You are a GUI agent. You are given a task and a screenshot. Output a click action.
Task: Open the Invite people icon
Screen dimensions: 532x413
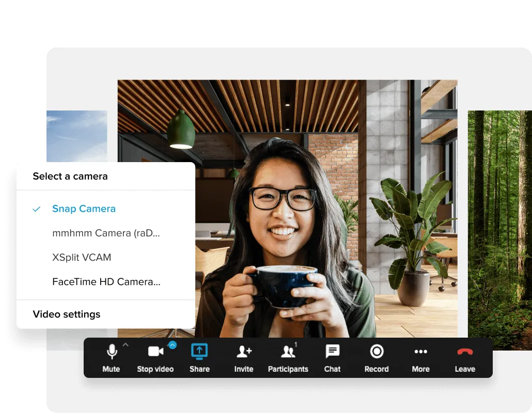(244, 352)
